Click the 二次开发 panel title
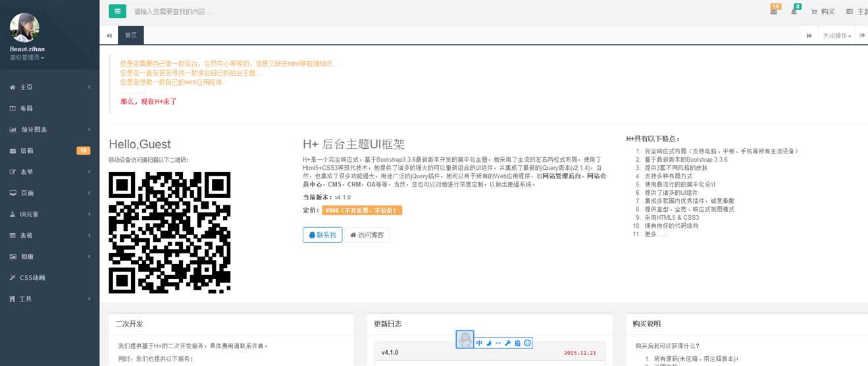The height and width of the screenshot is (366, 868). 129,324
